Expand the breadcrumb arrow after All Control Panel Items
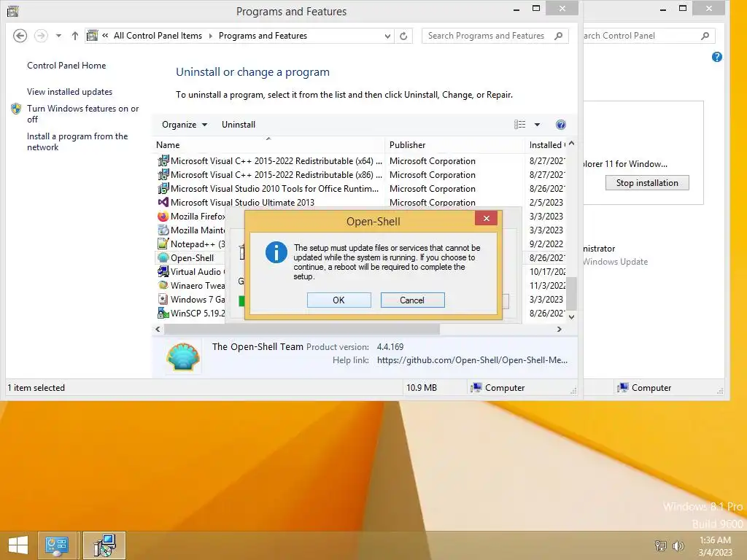The width and height of the screenshot is (747, 560). (x=211, y=36)
